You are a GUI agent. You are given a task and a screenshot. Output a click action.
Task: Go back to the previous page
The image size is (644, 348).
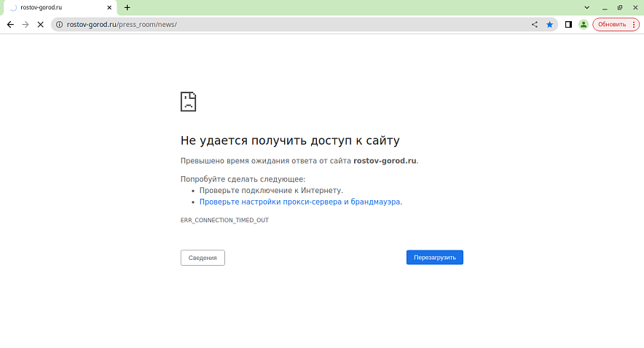coord(10,24)
